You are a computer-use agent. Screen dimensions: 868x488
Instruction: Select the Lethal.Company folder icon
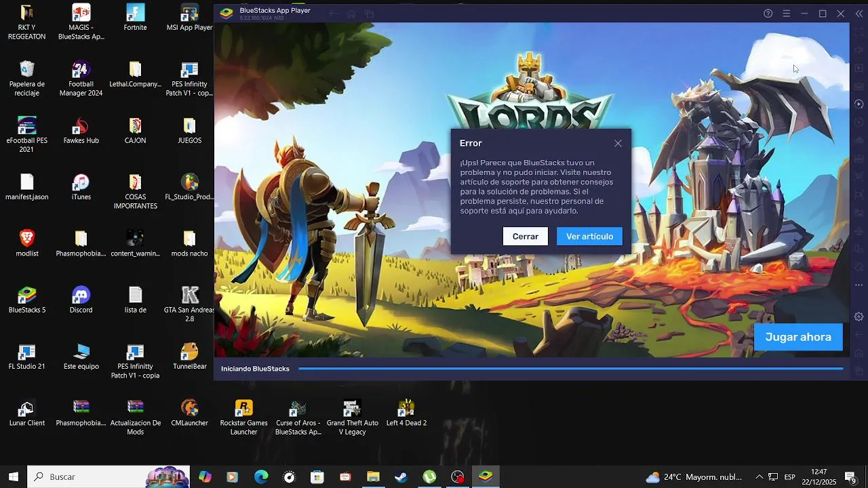coord(136,75)
